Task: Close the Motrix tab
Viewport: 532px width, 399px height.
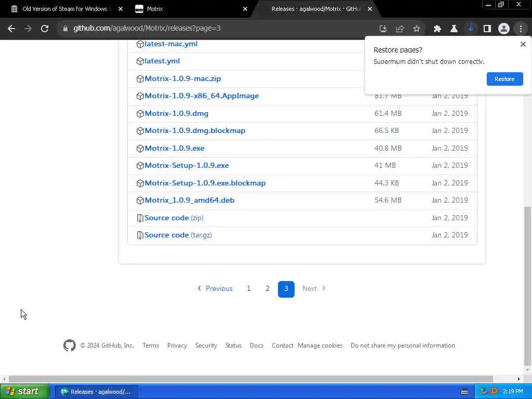Action: 245,9
